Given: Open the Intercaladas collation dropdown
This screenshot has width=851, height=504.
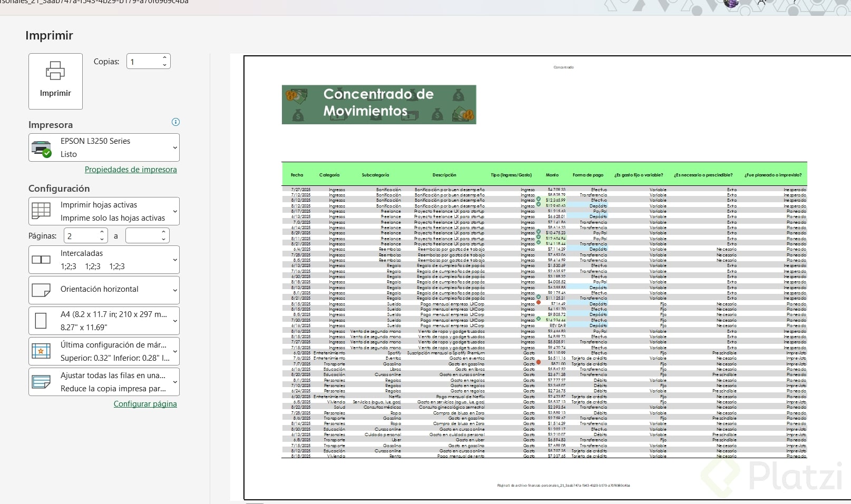Looking at the screenshot, I should click(104, 260).
